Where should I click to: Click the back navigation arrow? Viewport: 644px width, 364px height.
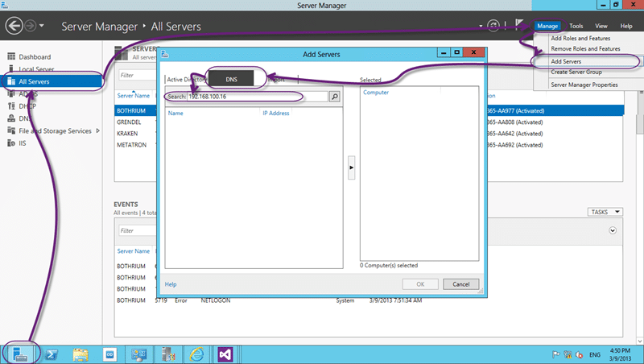click(14, 26)
